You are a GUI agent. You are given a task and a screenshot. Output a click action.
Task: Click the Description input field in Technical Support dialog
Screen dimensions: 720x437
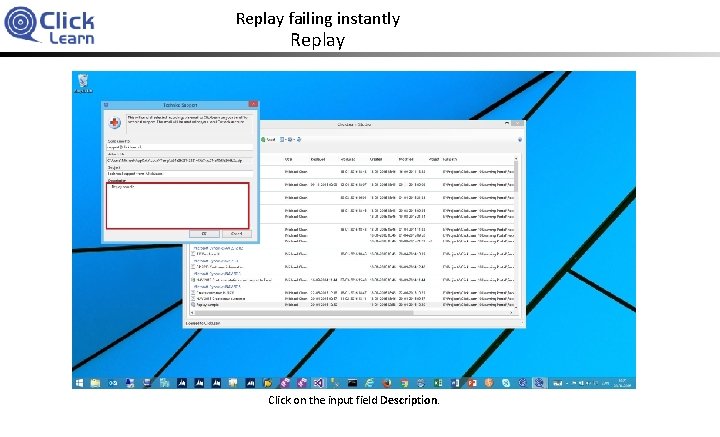coord(178,205)
